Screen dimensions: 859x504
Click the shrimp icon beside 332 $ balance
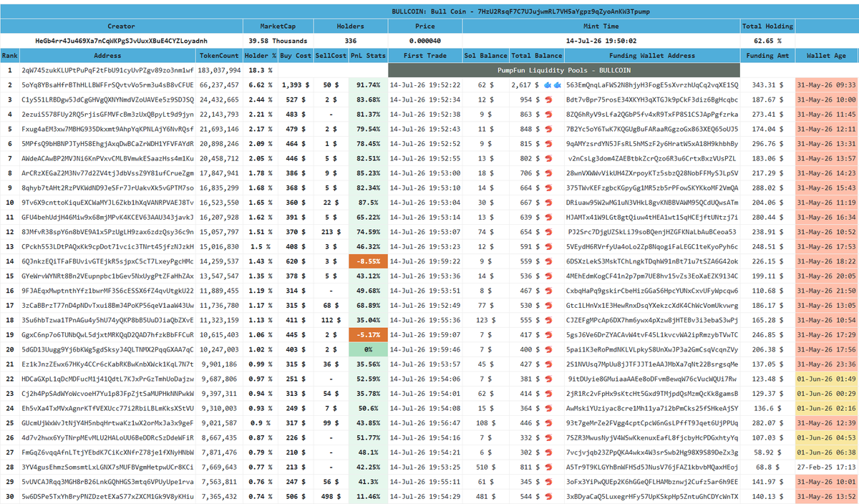pyautogui.click(x=548, y=437)
